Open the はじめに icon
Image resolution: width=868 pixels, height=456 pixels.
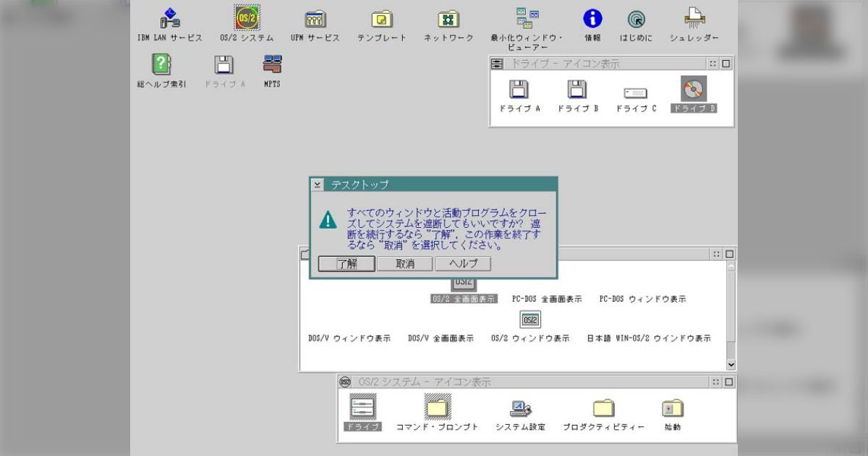pyautogui.click(x=637, y=19)
